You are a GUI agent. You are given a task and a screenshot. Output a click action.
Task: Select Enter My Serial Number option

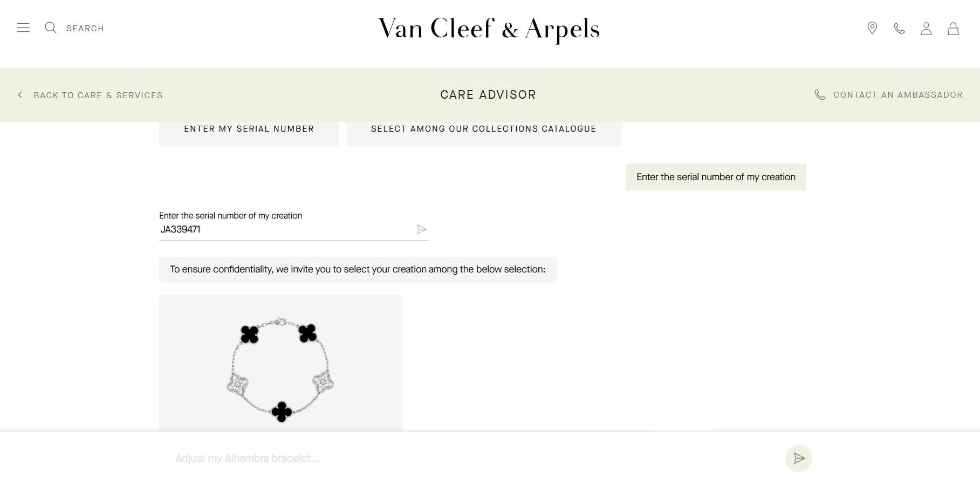pos(249,129)
